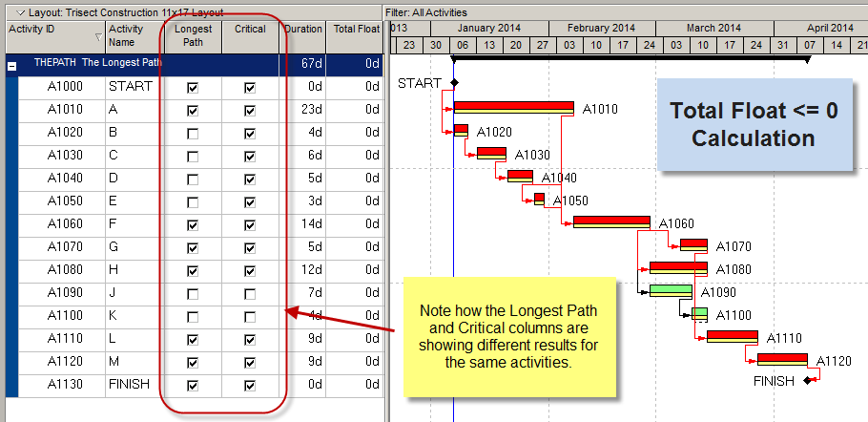
Task: Select the red A1010 Gantt bar
Action: point(513,107)
